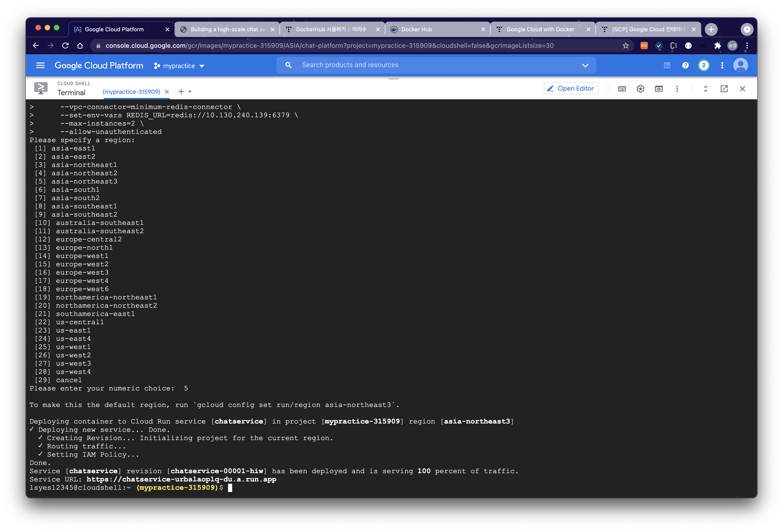Click the text '[22] us-central1' in terminal
The height and width of the screenshot is (532, 783).
[69, 322]
